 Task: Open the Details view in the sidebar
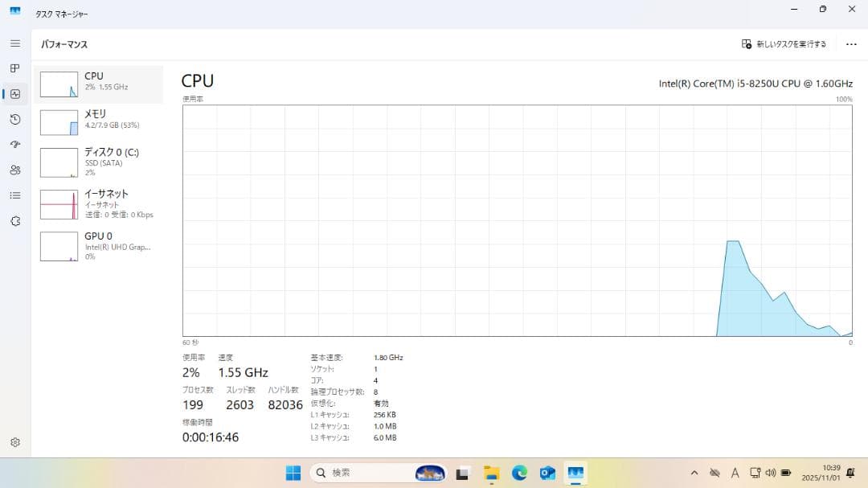[x=14, y=196]
